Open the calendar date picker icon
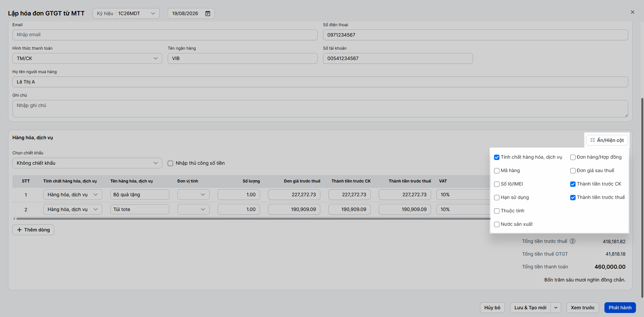The height and width of the screenshot is (317, 644). coord(208,13)
